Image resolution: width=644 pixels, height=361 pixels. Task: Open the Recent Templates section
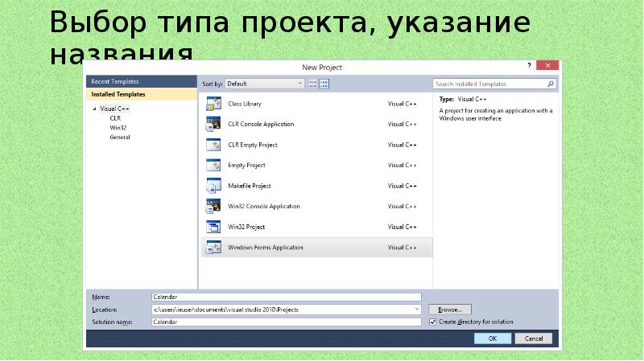pos(115,82)
